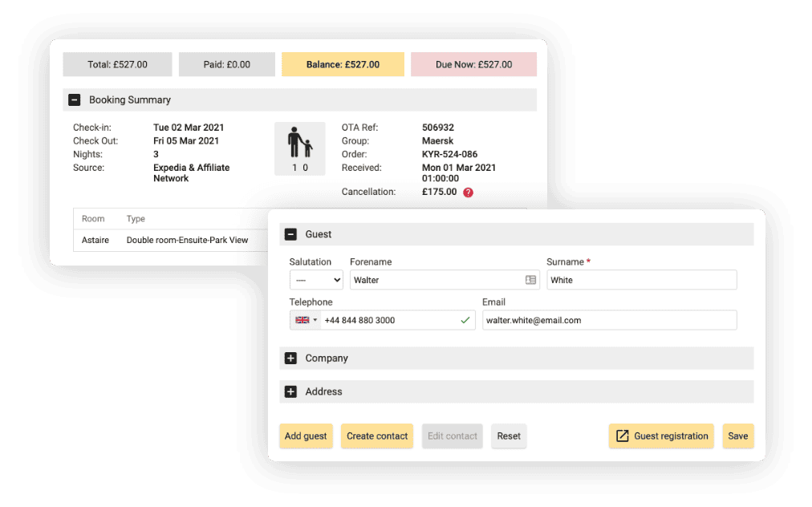Click into the Surname field containing White
The height and width of the screenshot is (507, 812).
642,280
